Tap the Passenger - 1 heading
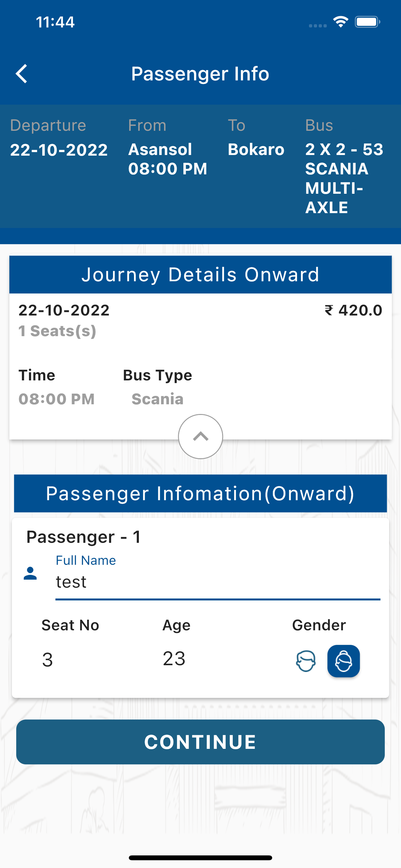The height and width of the screenshot is (868, 401). (x=83, y=537)
